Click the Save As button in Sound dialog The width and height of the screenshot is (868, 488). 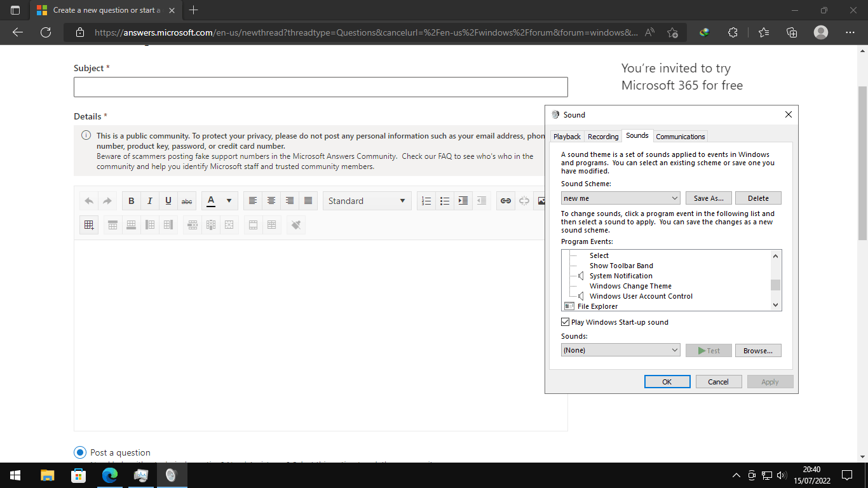tap(708, 198)
